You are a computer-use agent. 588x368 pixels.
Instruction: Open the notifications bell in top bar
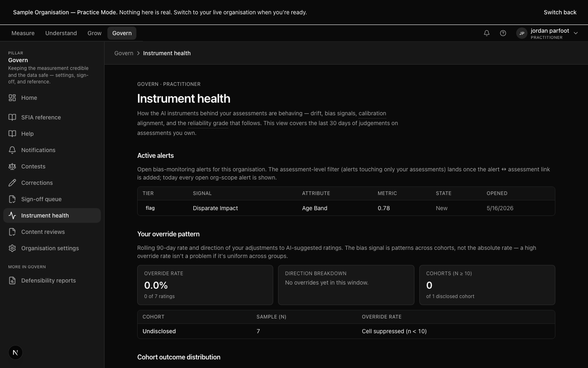coord(487,33)
